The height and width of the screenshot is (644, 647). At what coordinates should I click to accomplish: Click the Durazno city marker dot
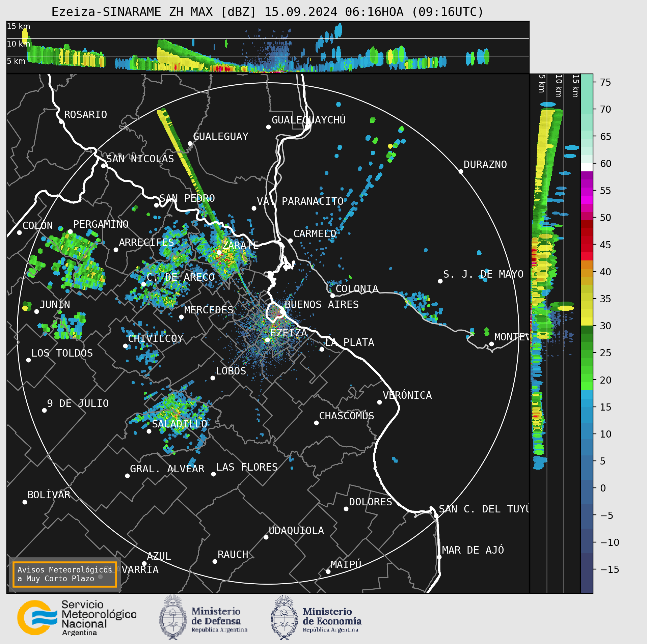coord(461,171)
